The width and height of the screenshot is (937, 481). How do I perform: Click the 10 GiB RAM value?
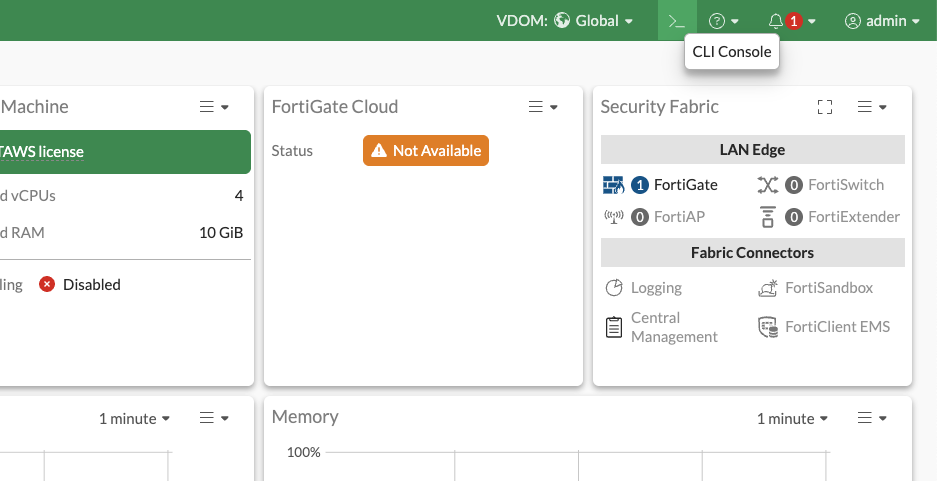221,233
